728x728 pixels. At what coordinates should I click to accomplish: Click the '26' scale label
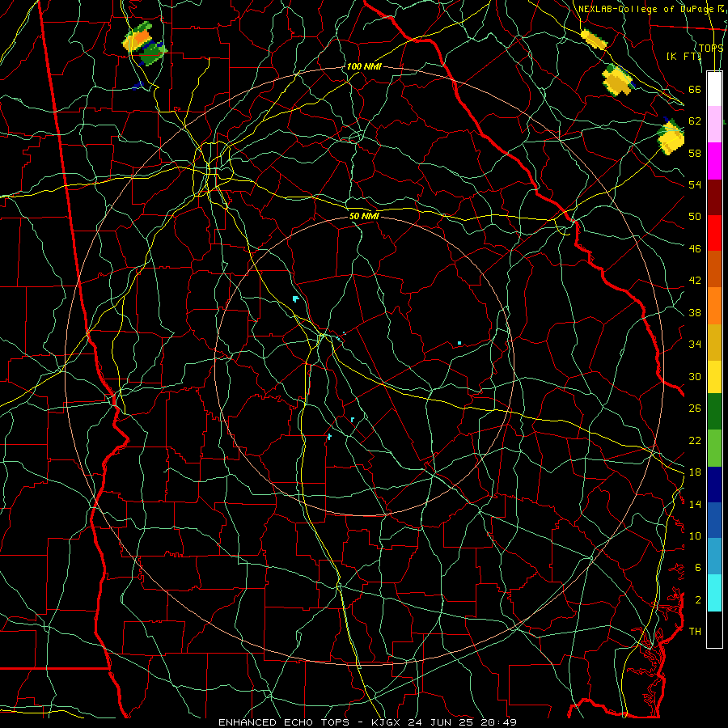pos(695,408)
